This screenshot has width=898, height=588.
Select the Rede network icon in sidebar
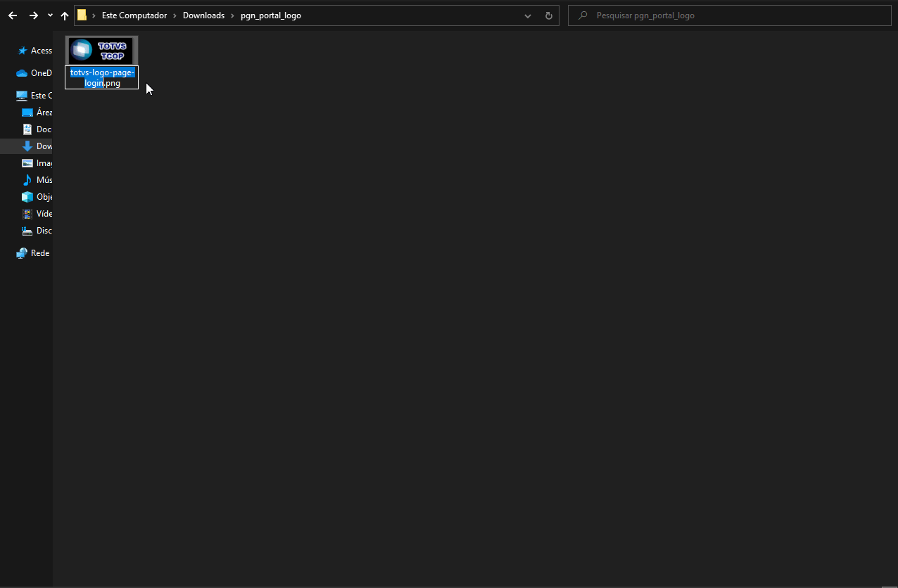[x=22, y=253]
